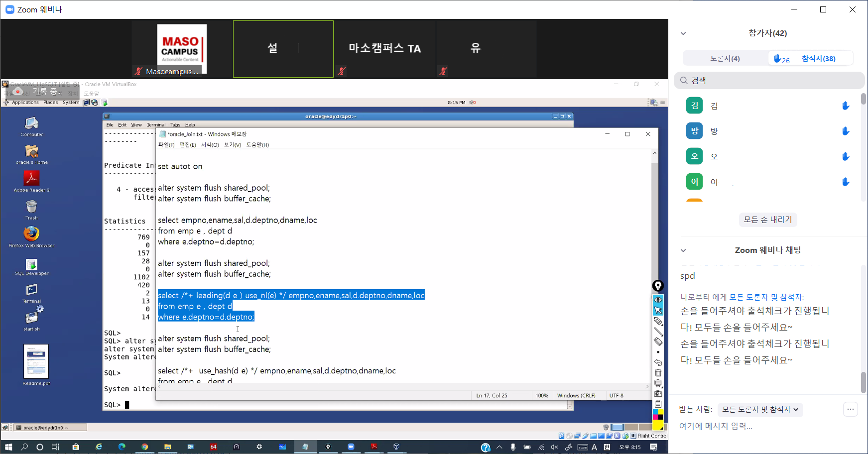Click the 모든 손 내리기 button
The width and height of the screenshot is (868, 454).
pos(767,220)
